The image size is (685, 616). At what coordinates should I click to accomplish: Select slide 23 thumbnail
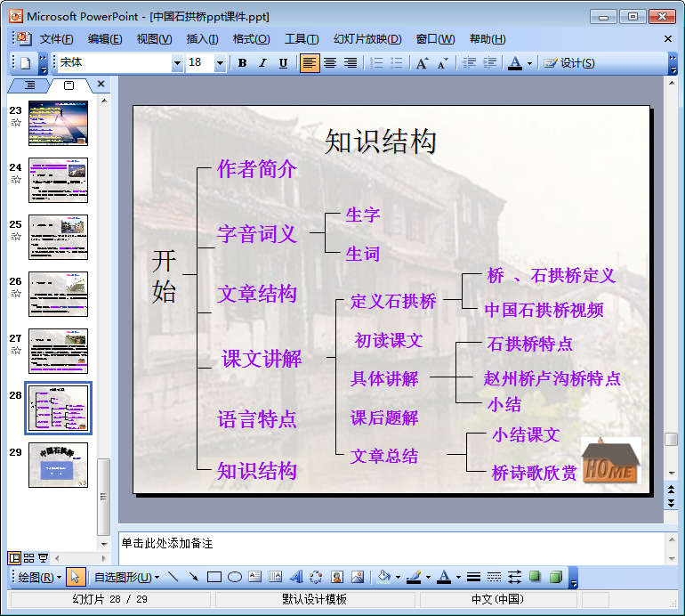tap(58, 123)
